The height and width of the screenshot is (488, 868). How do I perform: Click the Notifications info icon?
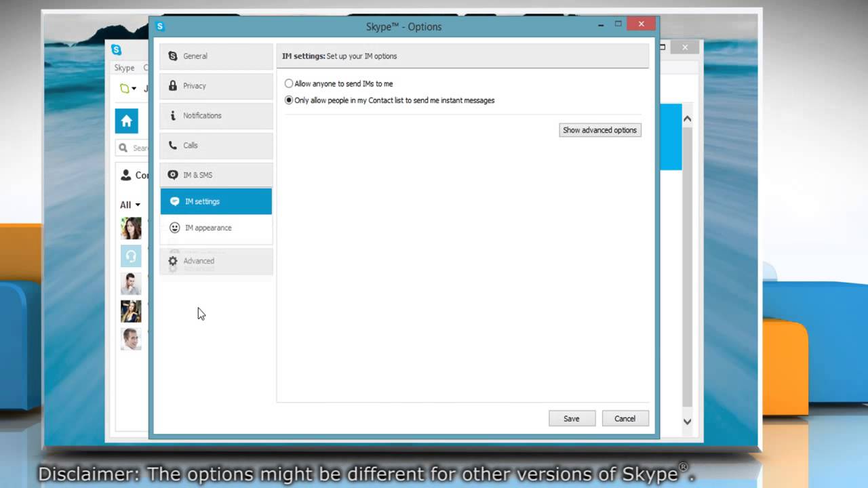coord(173,116)
